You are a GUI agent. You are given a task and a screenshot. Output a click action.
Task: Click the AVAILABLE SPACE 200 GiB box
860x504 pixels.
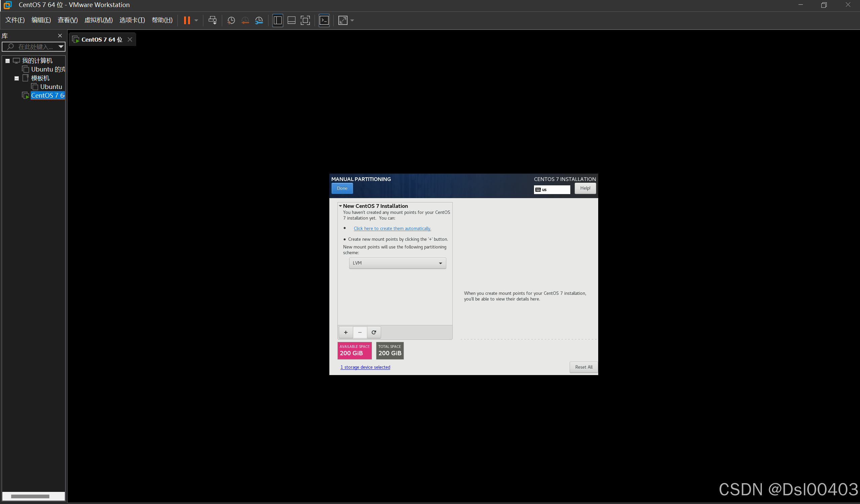[x=355, y=351]
